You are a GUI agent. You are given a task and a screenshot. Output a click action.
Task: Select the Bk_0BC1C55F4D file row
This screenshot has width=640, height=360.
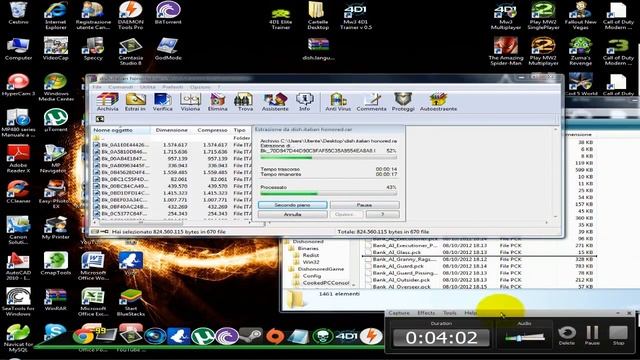171,179
